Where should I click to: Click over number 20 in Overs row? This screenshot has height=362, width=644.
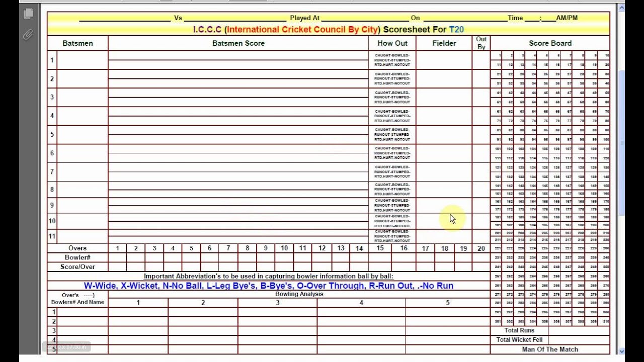[481, 248]
